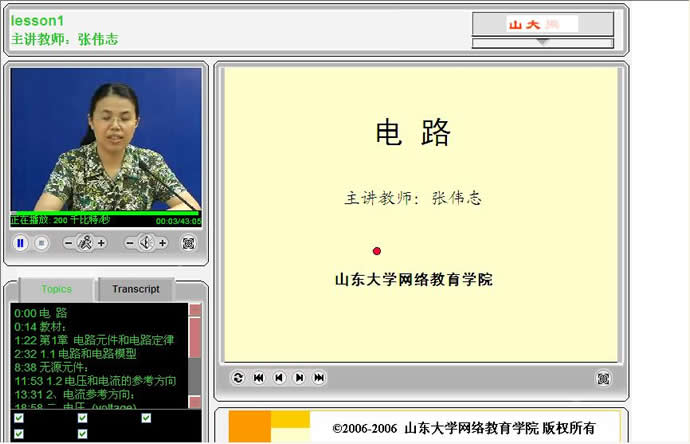Lower volume with minus beside speaker icon
Screen dimensions: 690x444
(129, 243)
